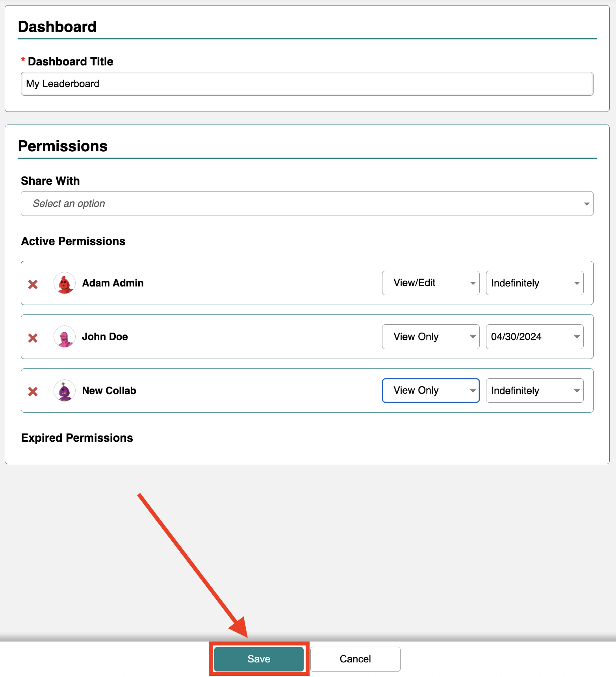Image resolution: width=616 pixels, height=677 pixels.
Task: Click New Collab's purple avatar icon
Action: point(65,391)
